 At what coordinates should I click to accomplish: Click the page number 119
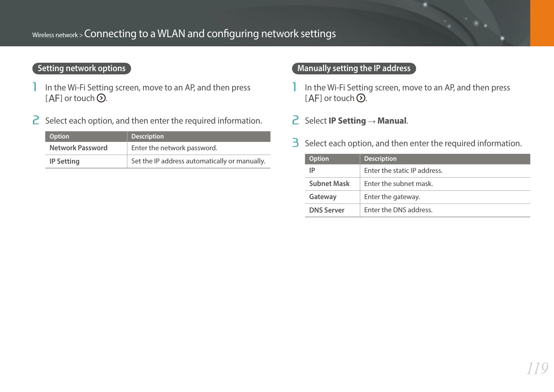click(x=537, y=368)
